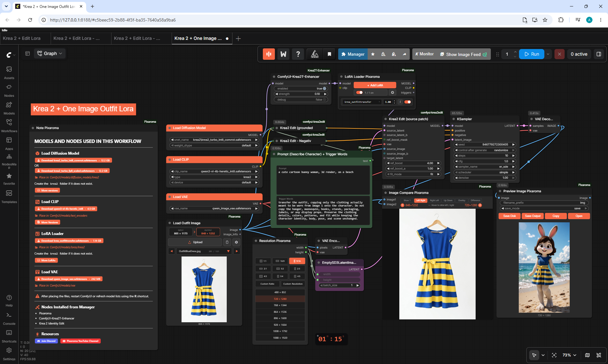Switch to the third Krea 2 + Edit Lora tab

click(137, 38)
